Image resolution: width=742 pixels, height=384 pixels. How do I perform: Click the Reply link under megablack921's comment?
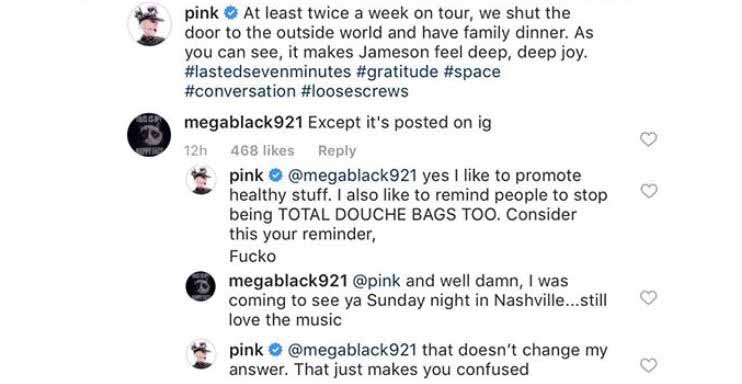[337, 151]
